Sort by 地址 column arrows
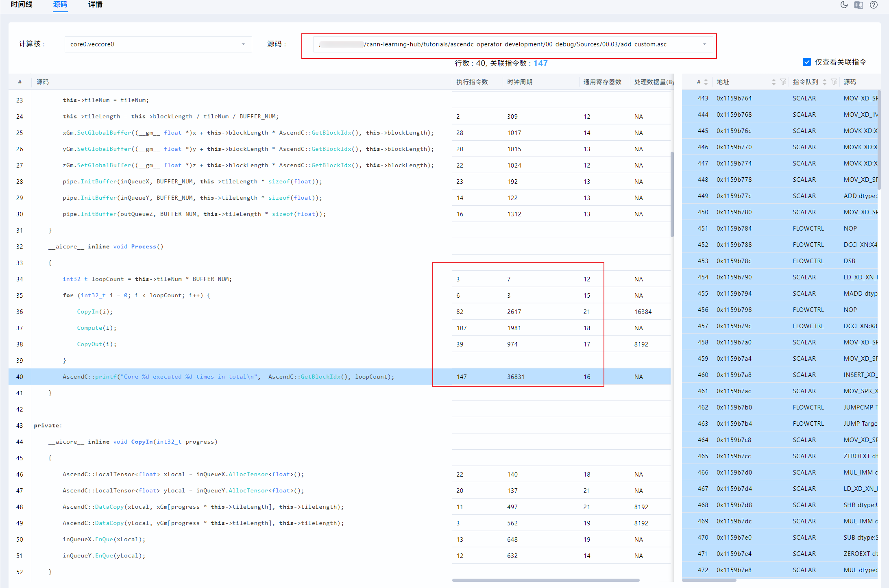The image size is (889, 588). [x=774, y=82]
